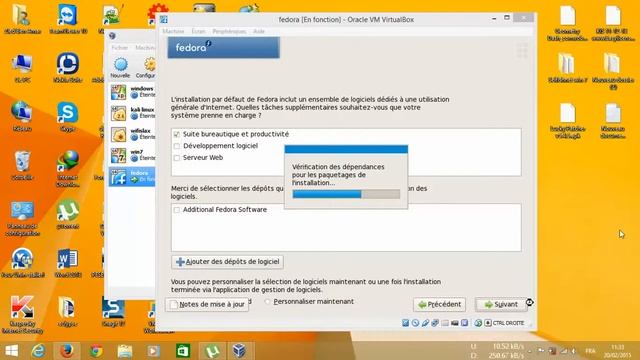Screen dimensions: 640x360
Task: Open the Skype desktop shortcut
Action: pyautogui.click(x=68, y=116)
